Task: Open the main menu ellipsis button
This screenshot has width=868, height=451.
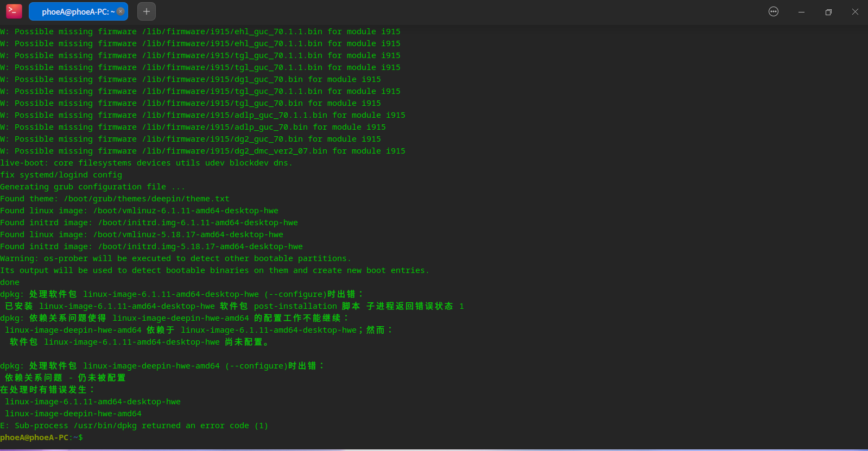Action: tap(774, 11)
